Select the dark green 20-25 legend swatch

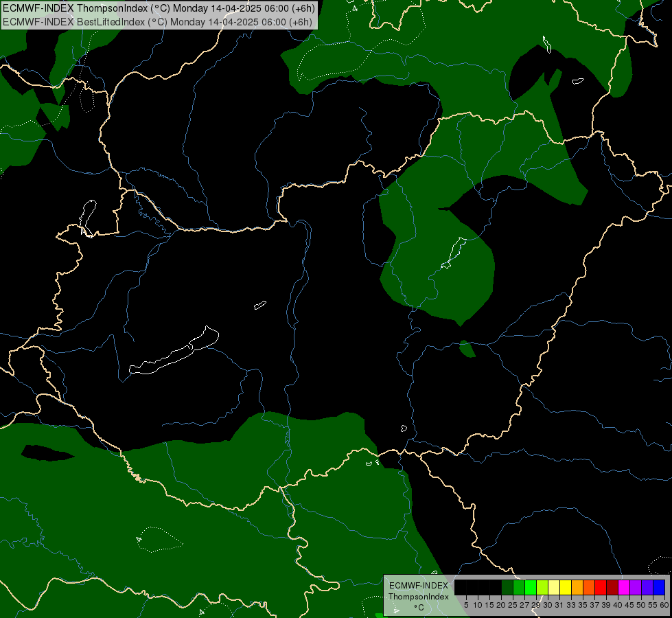[x=507, y=587]
